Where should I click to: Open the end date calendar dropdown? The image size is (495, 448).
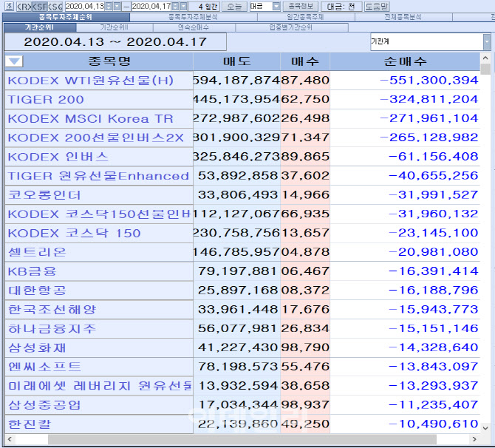click(x=184, y=7)
